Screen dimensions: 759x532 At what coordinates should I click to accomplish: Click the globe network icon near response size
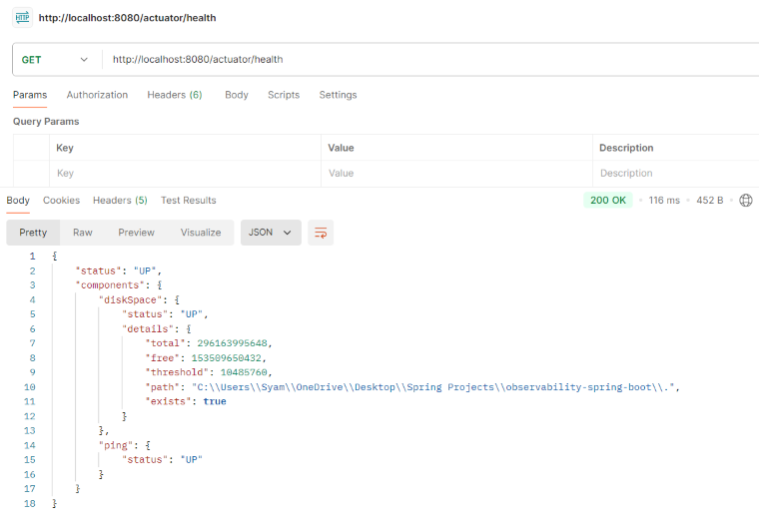tap(745, 200)
